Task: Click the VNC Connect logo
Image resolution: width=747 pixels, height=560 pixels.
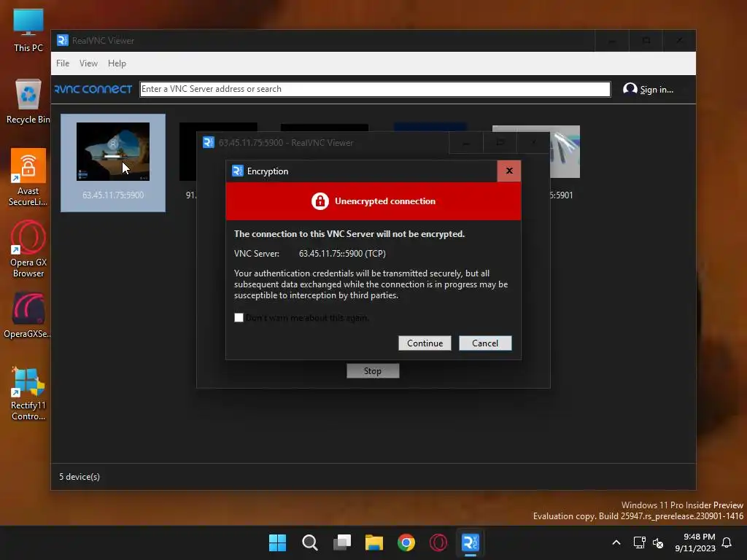Action: pos(93,89)
